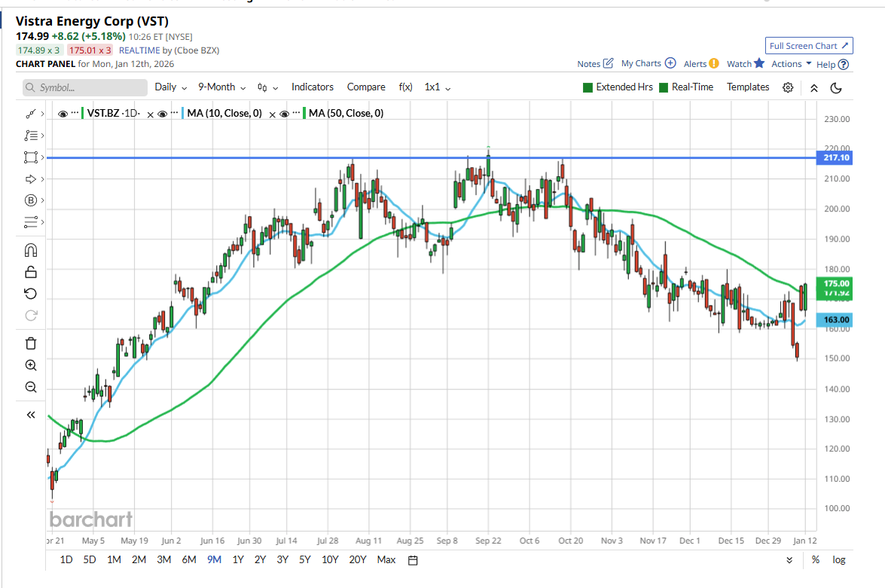Click the unlock drawings padlock icon
The image size is (885, 588).
coord(31,272)
